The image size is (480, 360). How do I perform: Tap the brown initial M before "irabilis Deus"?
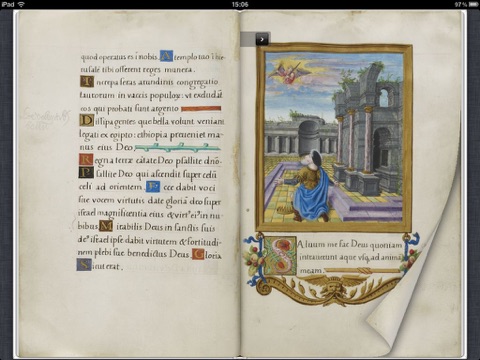106,226
